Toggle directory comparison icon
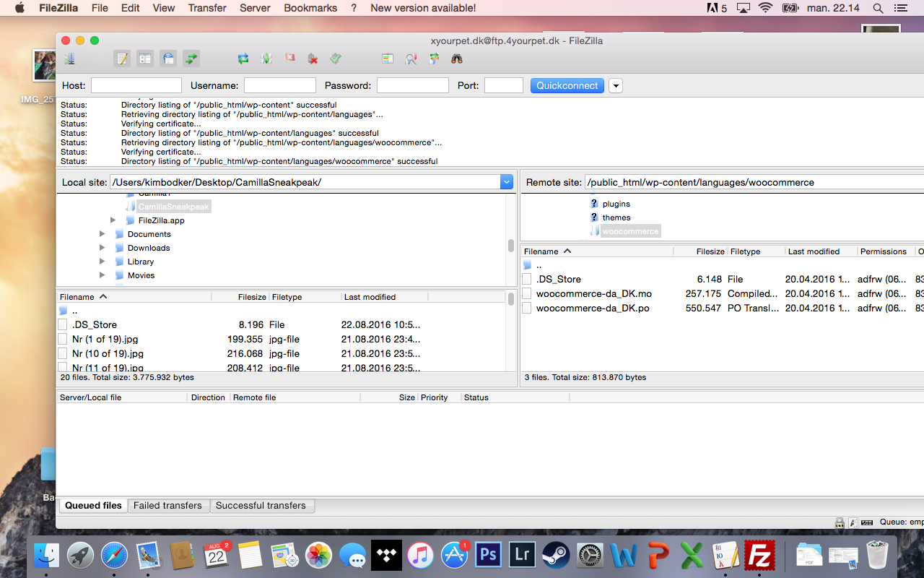The height and width of the screenshot is (578, 924). point(411,59)
